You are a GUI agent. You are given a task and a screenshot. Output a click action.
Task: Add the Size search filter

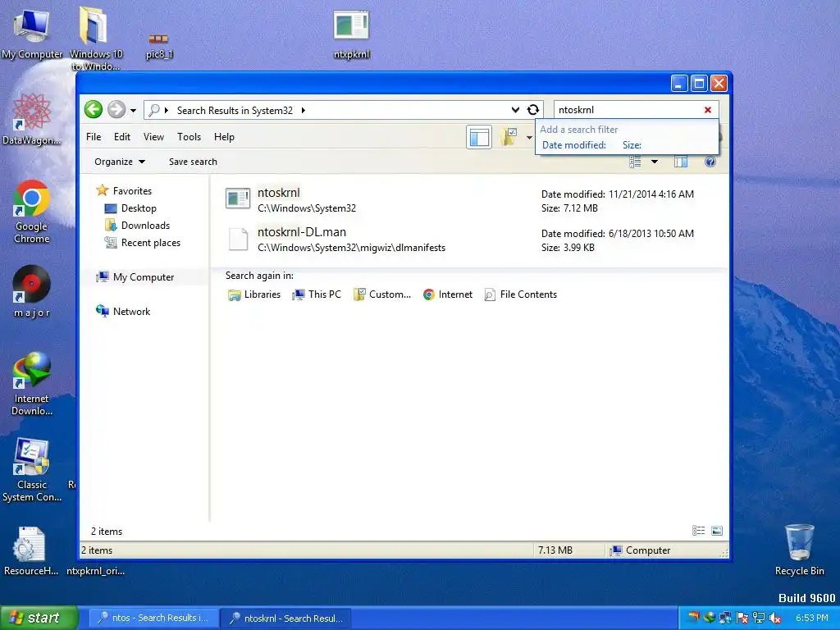(x=632, y=145)
